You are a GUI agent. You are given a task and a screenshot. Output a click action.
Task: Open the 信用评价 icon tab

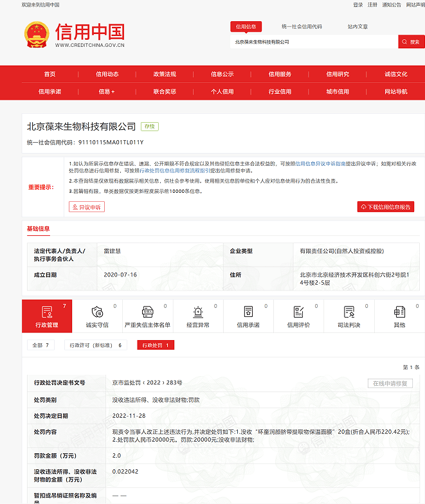(x=298, y=316)
